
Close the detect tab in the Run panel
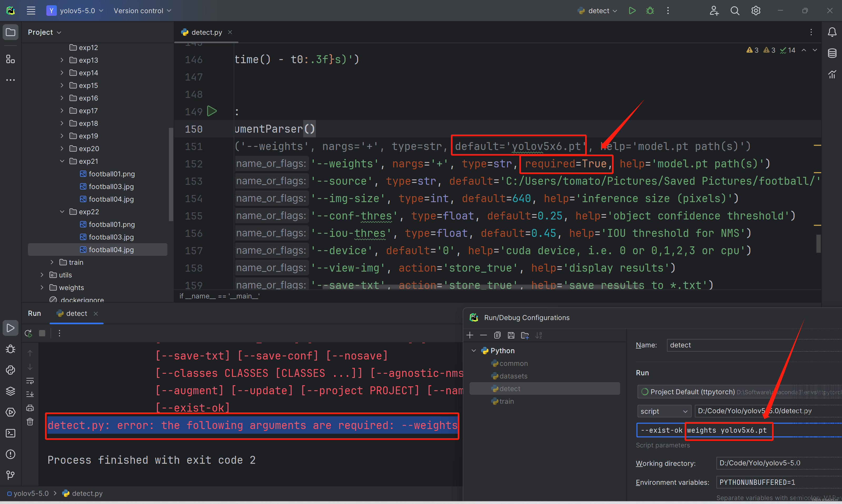pyautogui.click(x=96, y=313)
